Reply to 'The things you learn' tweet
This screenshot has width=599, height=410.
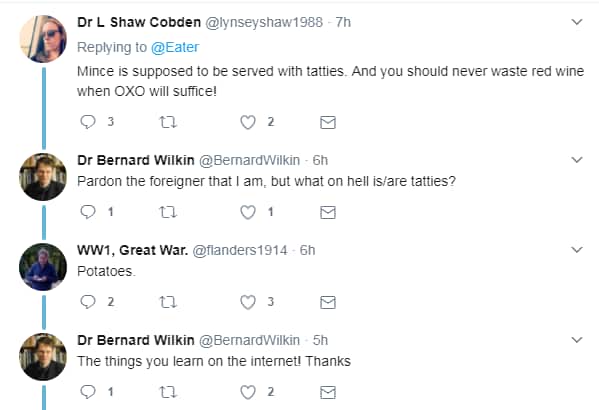coord(88,392)
